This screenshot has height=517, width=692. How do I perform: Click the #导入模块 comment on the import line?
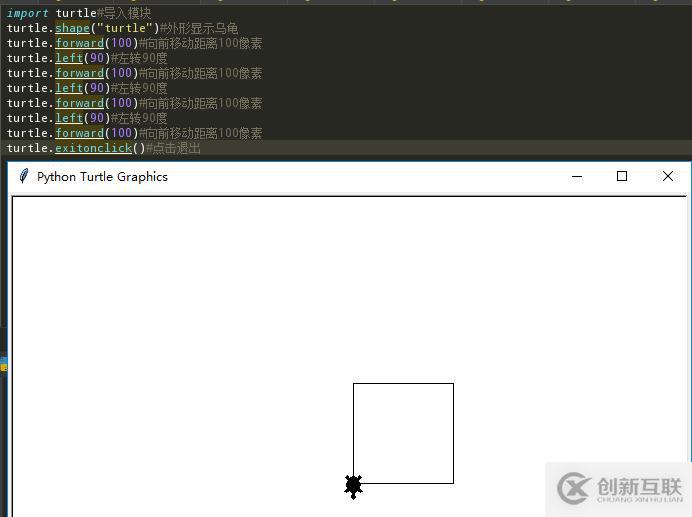[124, 13]
